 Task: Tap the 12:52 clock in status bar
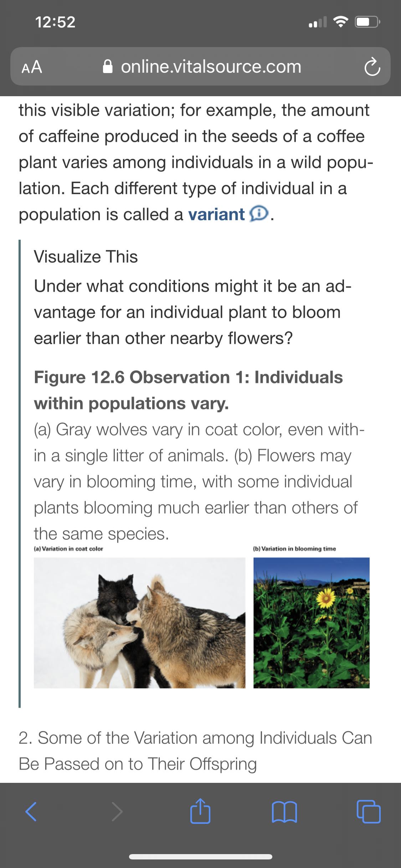click(x=55, y=22)
